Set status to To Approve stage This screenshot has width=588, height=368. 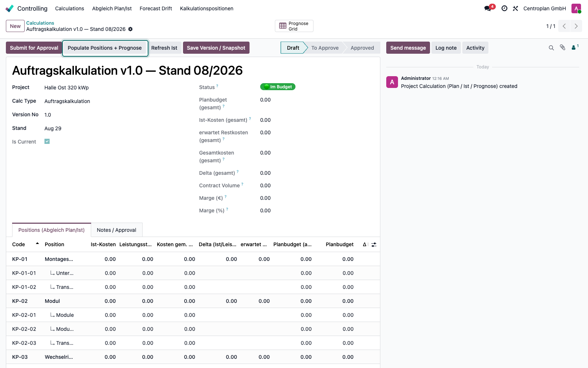(325, 48)
